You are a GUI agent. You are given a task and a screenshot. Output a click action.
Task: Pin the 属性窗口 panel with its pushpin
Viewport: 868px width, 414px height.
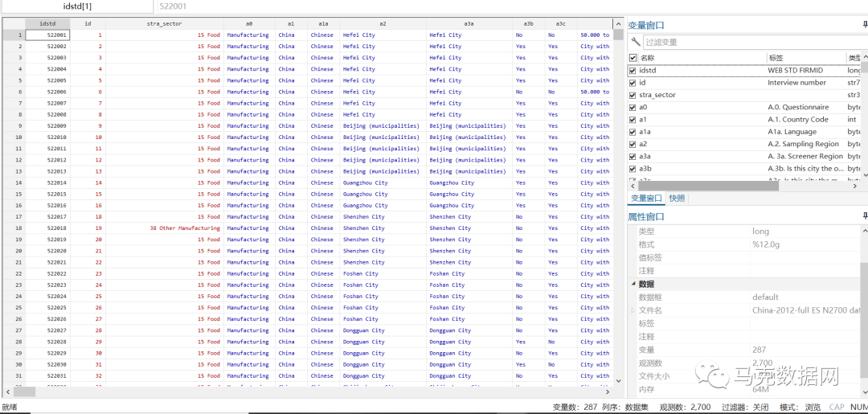click(865, 216)
